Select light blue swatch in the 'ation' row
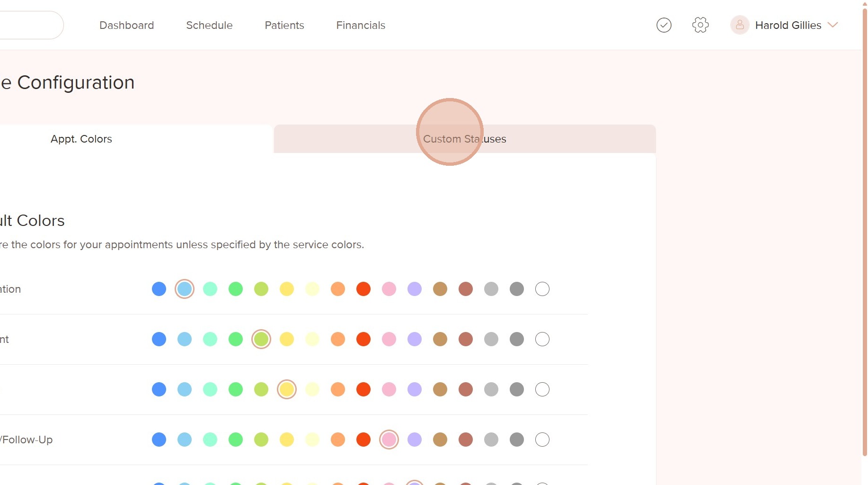 click(185, 289)
